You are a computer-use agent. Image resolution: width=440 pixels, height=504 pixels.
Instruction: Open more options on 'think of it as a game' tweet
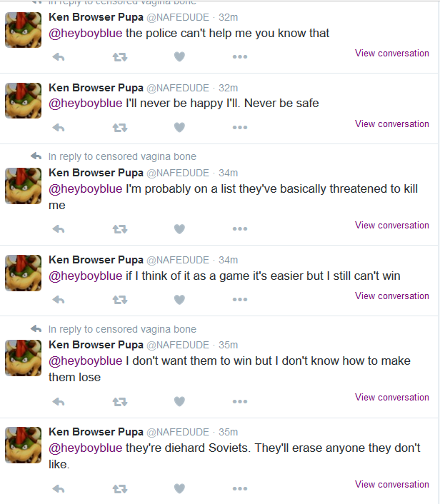[x=240, y=300]
